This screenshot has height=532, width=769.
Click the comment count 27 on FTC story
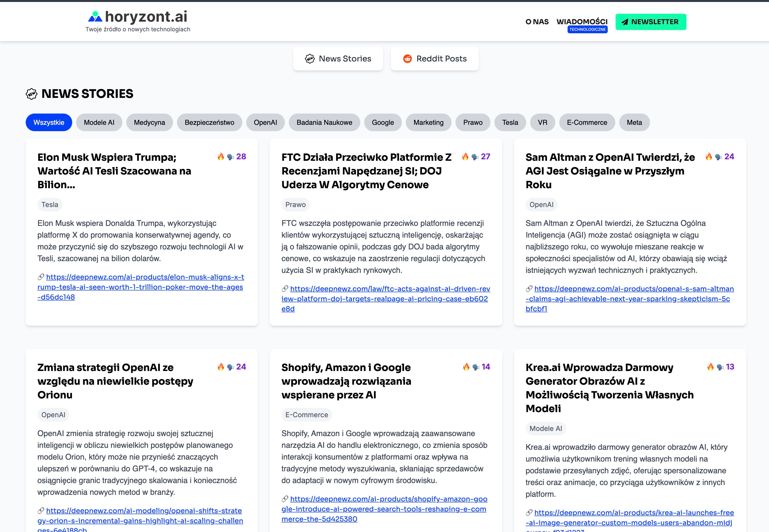485,157
